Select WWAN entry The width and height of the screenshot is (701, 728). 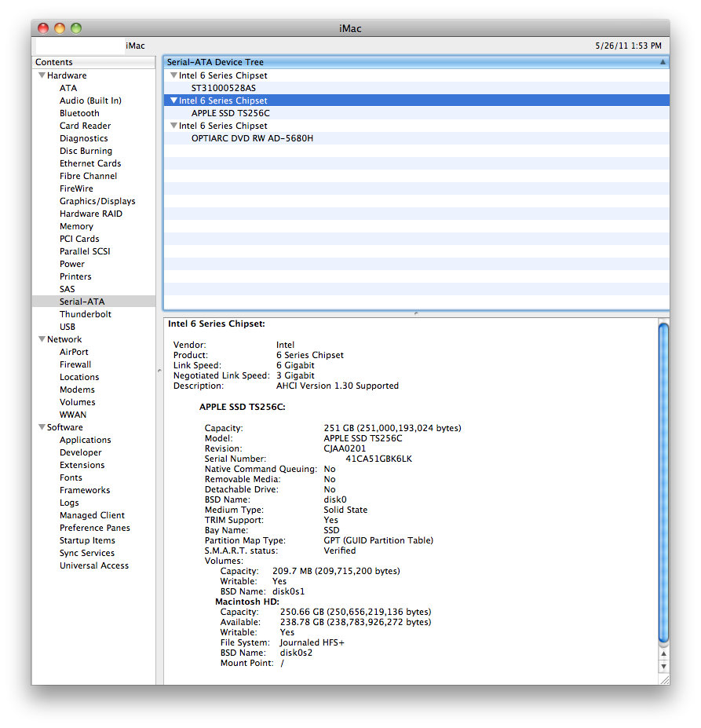click(x=73, y=415)
